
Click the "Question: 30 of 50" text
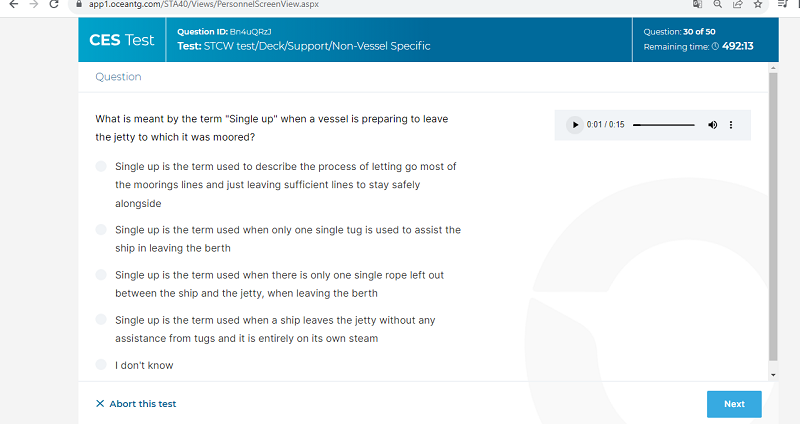pyautogui.click(x=679, y=32)
